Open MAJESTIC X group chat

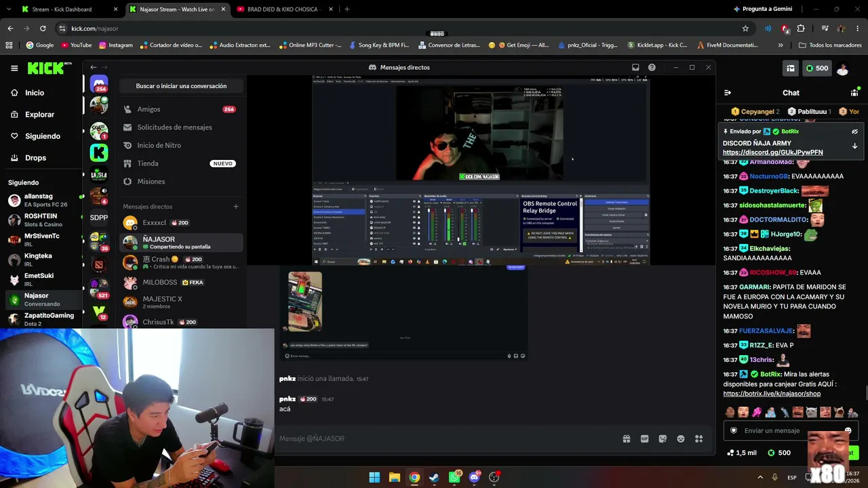coord(181,302)
